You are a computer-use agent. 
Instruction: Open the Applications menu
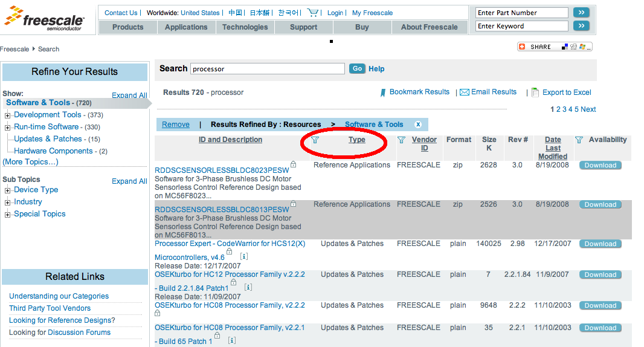[186, 27]
